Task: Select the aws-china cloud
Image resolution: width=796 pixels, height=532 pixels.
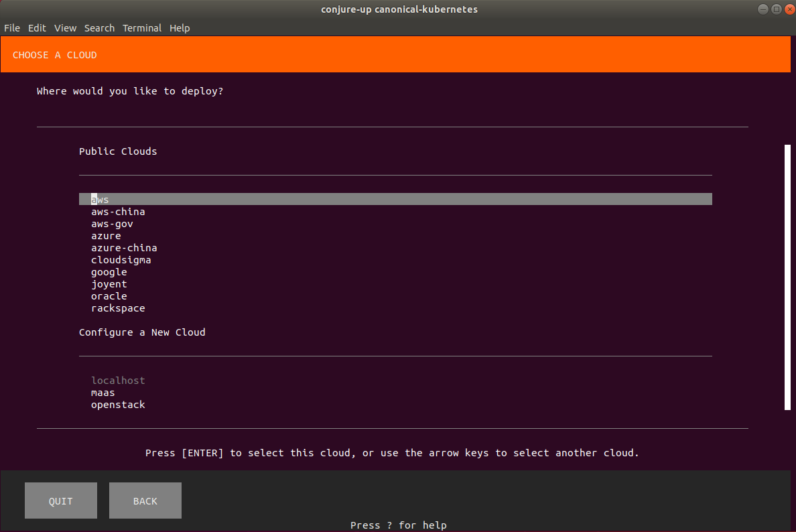Action: coord(118,212)
